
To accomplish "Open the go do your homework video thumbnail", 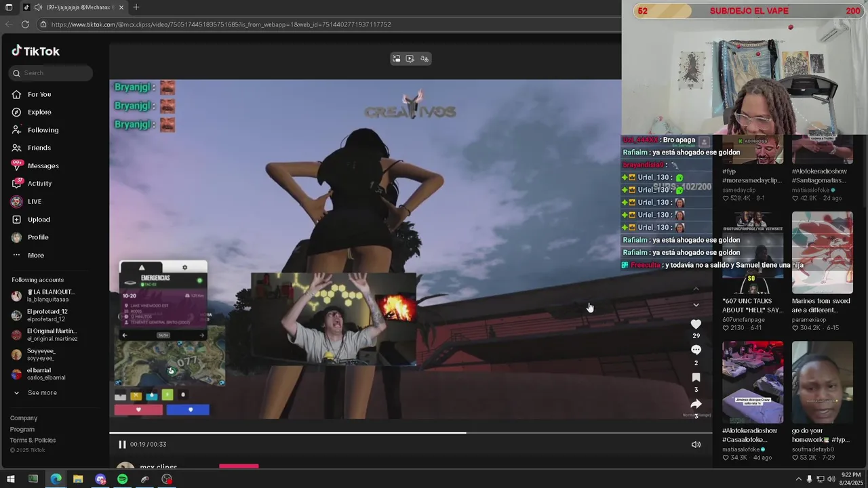I will [822, 382].
